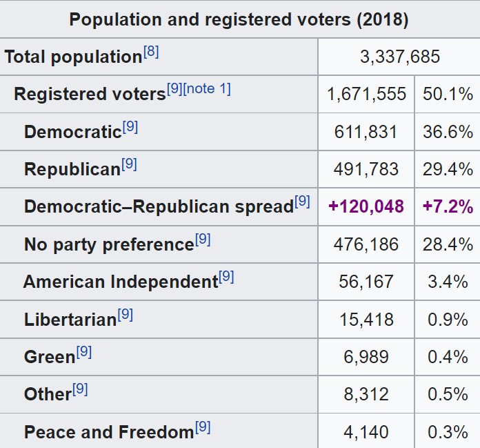Image resolution: width=480 pixels, height=448 pixels.
Task: Click the table header Population and registered voters
Action: click(x=239, y=19)
